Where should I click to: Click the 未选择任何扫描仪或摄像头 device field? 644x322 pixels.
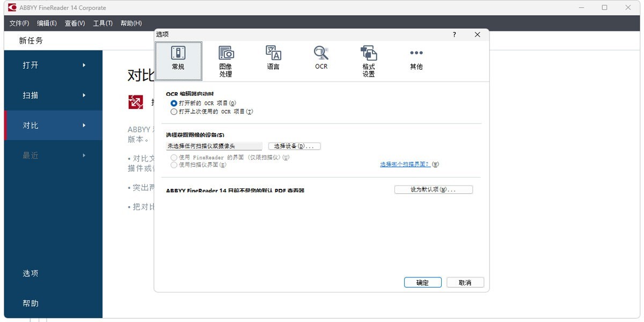click(x=214, y=146)
